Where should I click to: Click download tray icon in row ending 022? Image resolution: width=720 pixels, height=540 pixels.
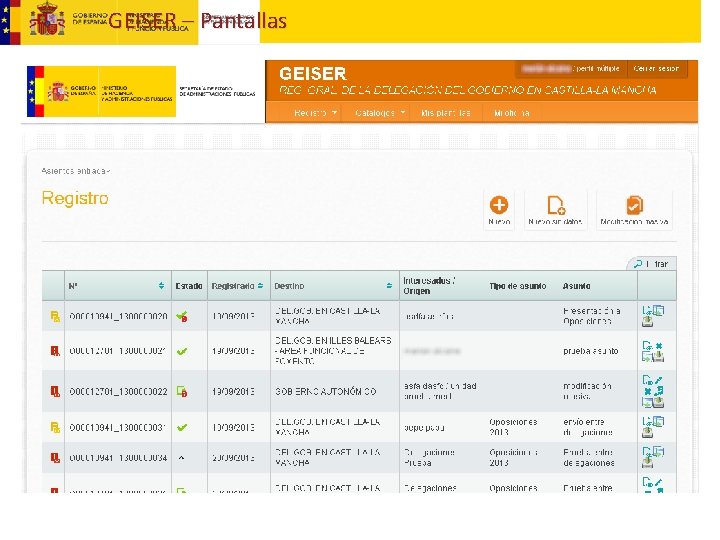coord(659,403)
